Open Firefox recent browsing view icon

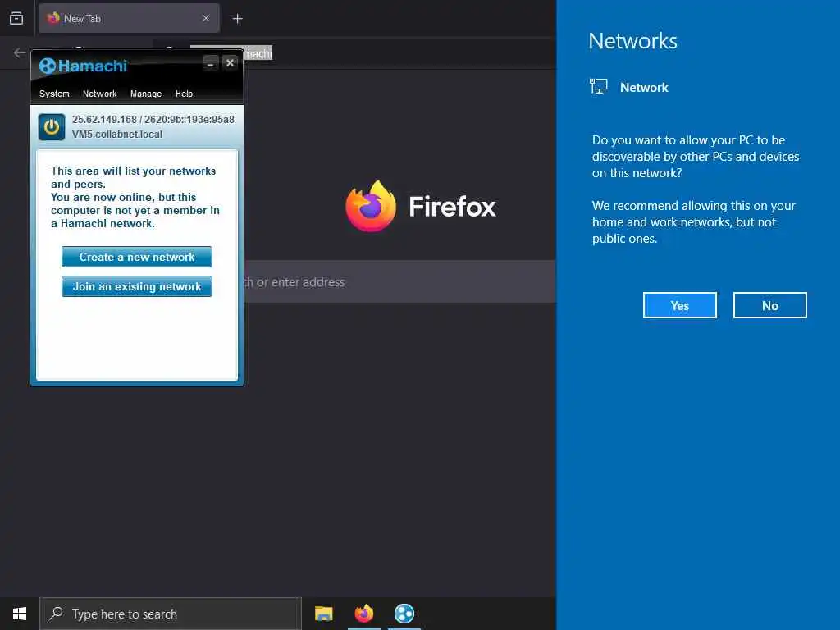pos(16,18)
